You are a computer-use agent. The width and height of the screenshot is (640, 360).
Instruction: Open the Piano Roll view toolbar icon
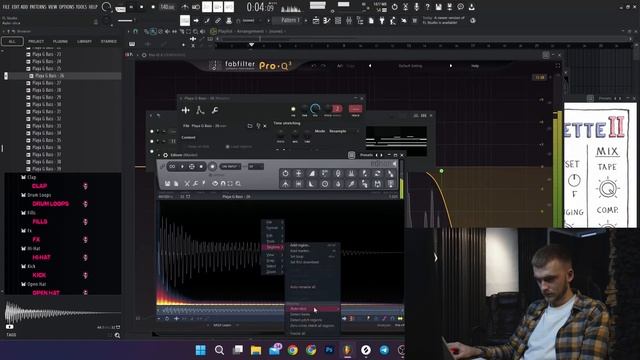327,20
